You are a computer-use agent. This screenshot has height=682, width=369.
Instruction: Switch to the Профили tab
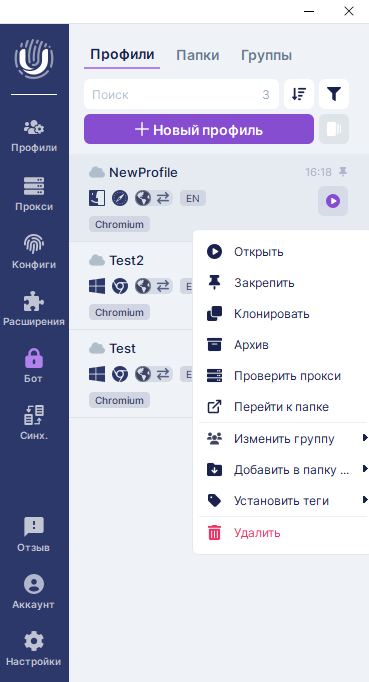[x=122, y=55]
